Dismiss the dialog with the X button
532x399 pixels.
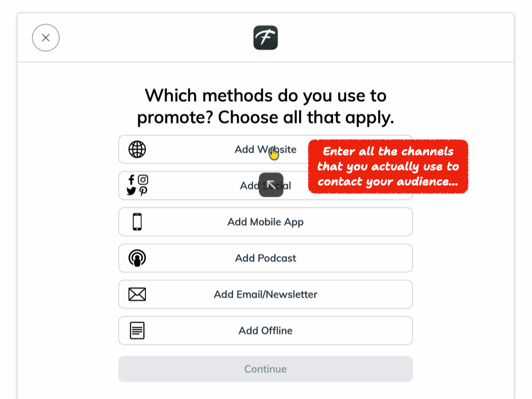coord(46,37)
